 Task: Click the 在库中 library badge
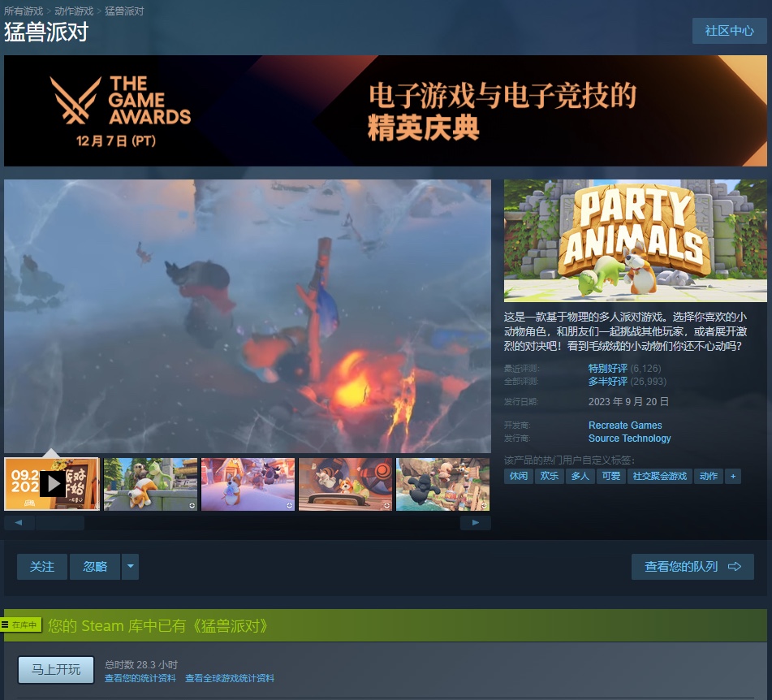20,625
